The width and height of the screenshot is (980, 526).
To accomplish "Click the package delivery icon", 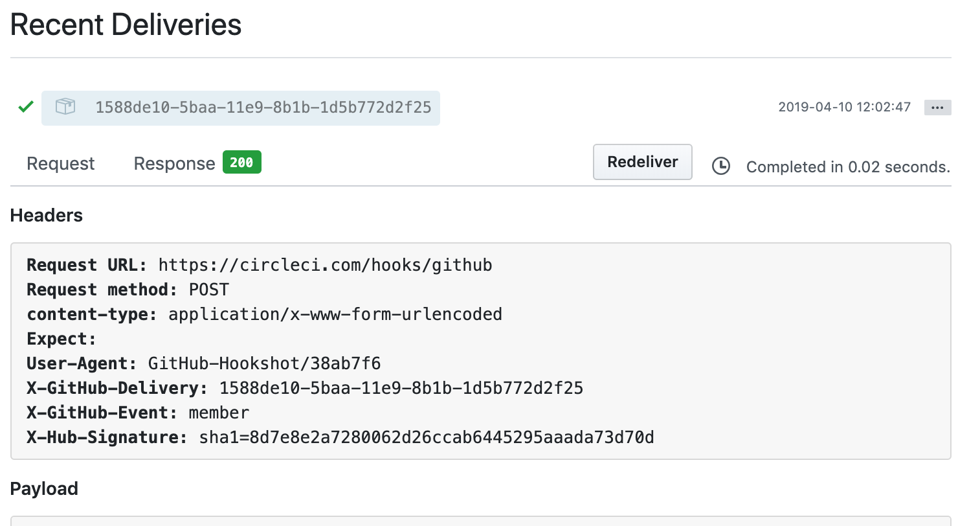I will click(65, 107).
